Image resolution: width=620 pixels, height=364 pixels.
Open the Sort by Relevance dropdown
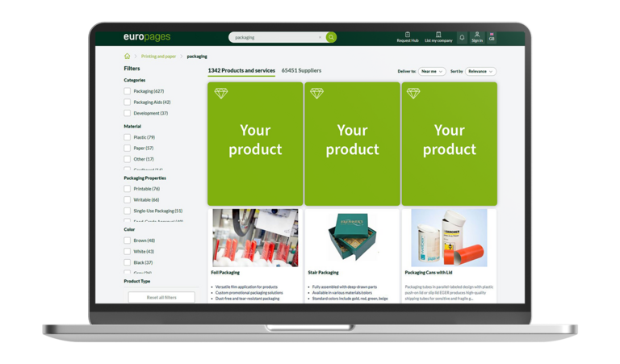tap(480, 71)
